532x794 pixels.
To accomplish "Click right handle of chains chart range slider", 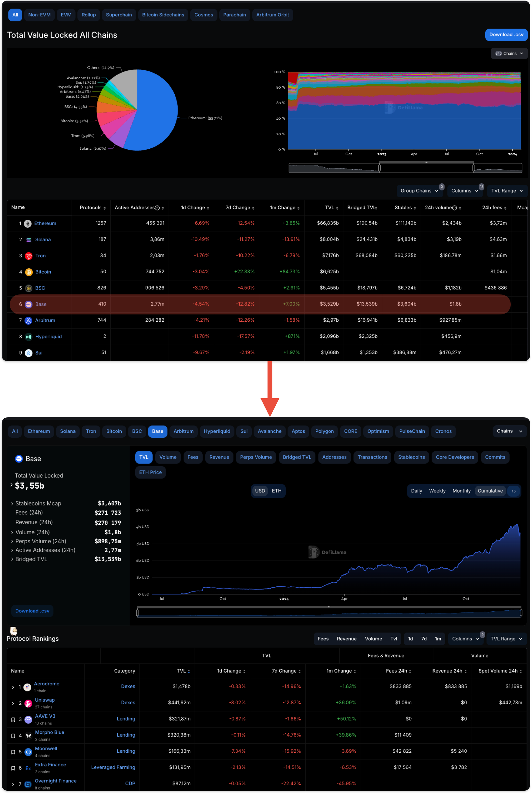I will (473, 168).
